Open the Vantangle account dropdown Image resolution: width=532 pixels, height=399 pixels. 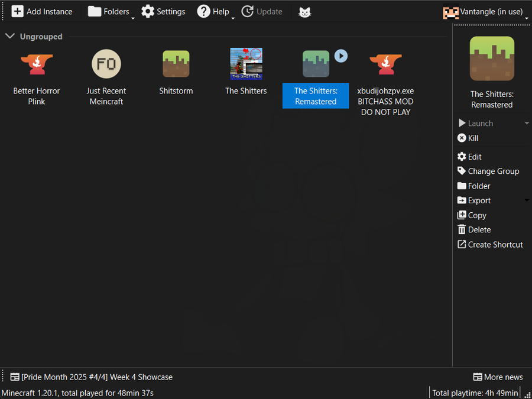[x=485, y=12]
